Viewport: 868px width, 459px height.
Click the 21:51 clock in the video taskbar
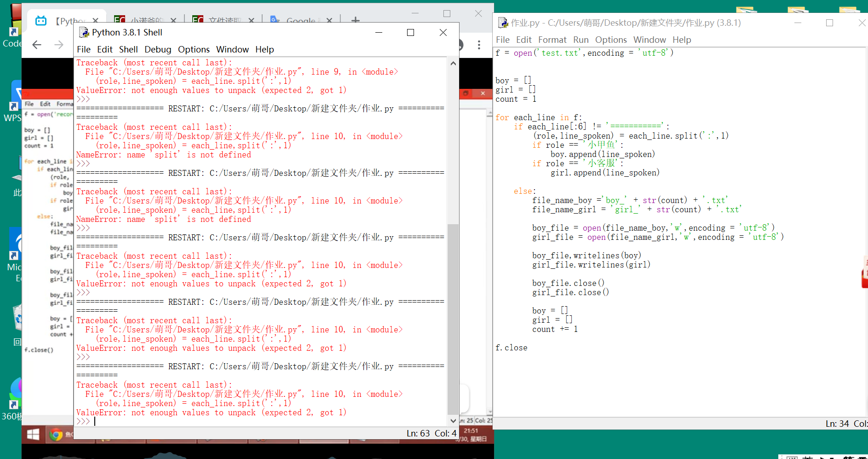point(471,431)
